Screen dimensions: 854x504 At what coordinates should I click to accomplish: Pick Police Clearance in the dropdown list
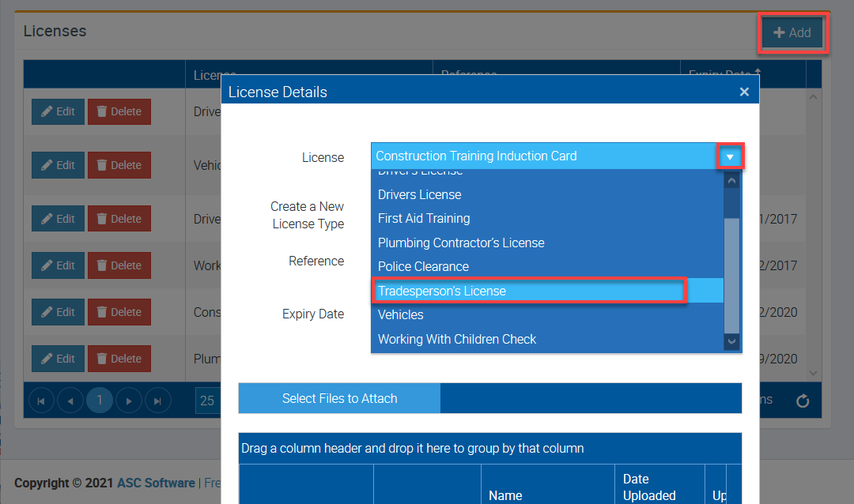click(x=423, y=267)
